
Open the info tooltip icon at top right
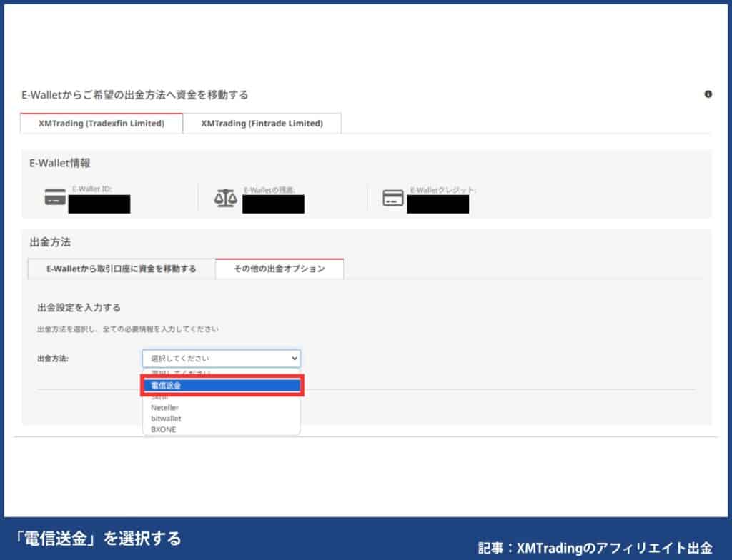(x=708, y=94)
